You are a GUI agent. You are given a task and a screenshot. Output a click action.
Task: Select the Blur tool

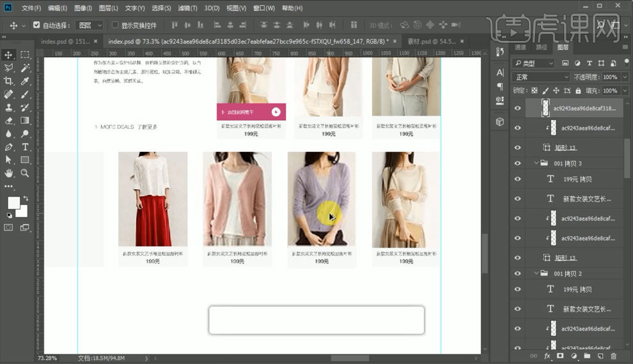coord(8,134)
